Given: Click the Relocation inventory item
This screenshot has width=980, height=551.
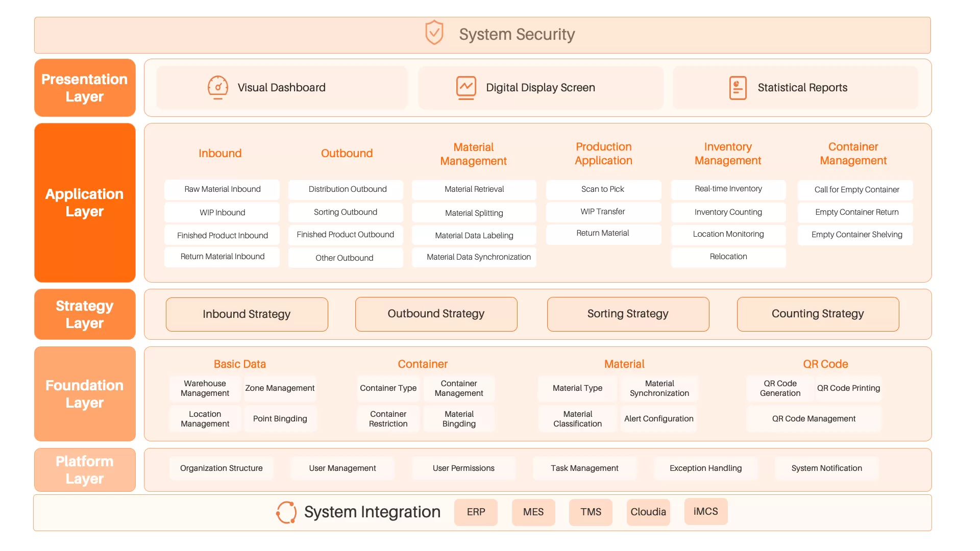Looking at the screenshot, I should click(x=728, y=257).
